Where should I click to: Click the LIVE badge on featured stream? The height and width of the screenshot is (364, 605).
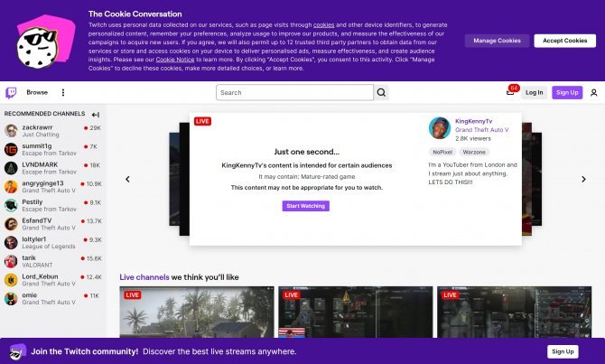(x=202, y=121)
